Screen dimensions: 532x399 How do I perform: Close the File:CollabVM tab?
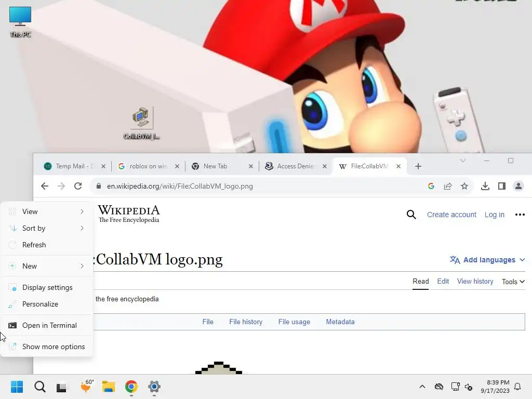[398, 166]
